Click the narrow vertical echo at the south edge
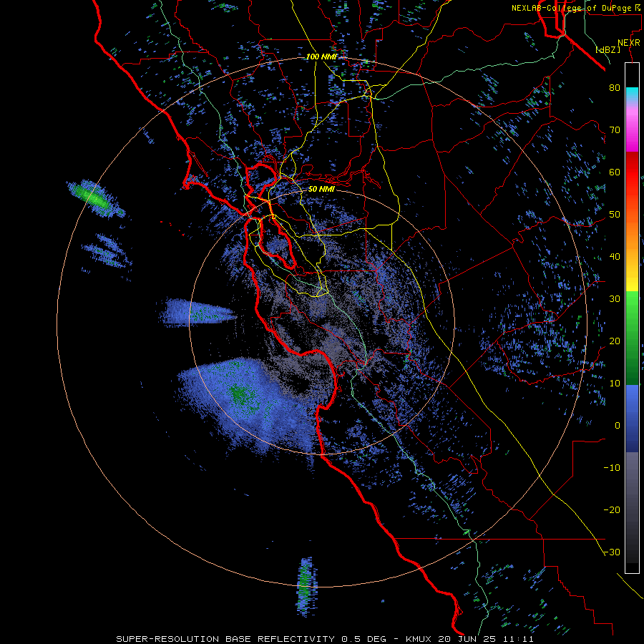 306,587
